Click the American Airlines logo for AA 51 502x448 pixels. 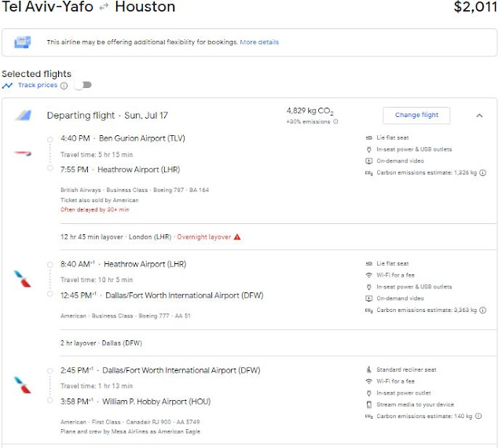pos(22,278)
